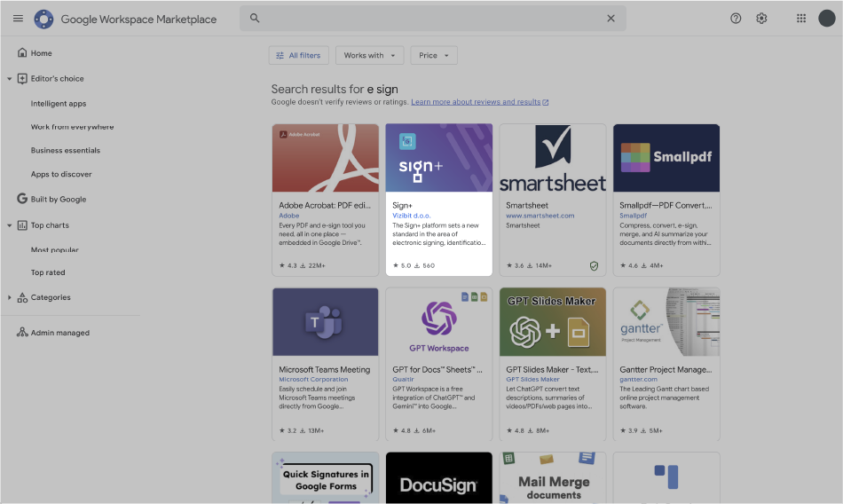
Task: Go to Home in sidebar
Action: (41, 52)
